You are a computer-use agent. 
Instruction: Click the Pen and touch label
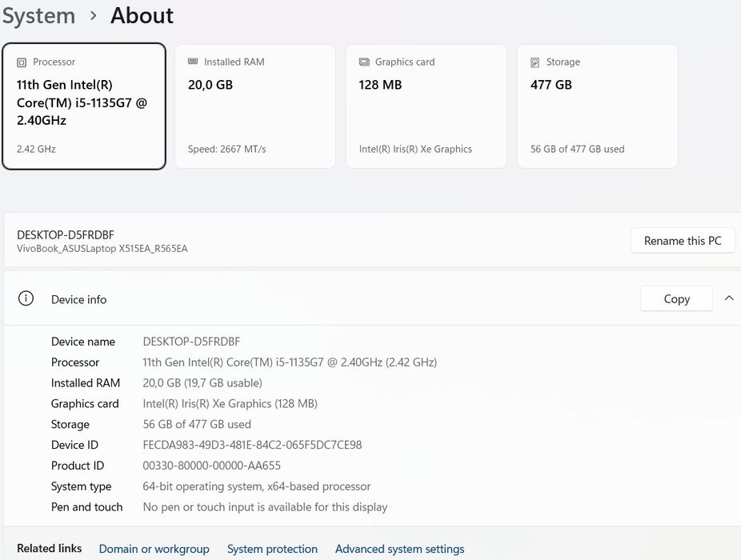87,507
